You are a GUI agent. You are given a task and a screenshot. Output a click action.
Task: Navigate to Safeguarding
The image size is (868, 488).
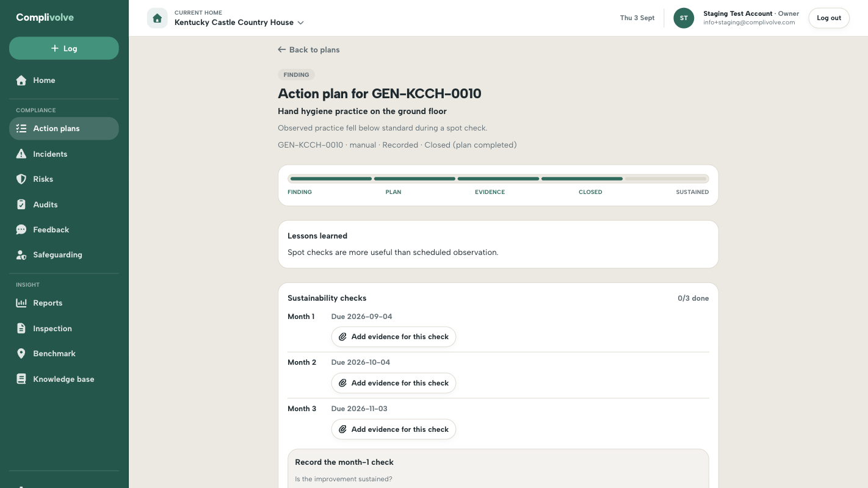[64, 255]
